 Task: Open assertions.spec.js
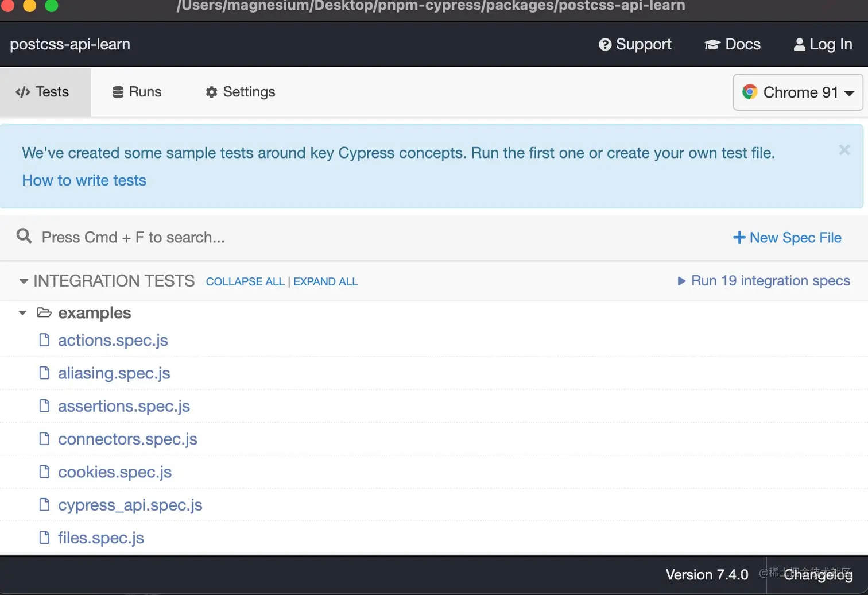pyautogui.click(x=124, y=406)
